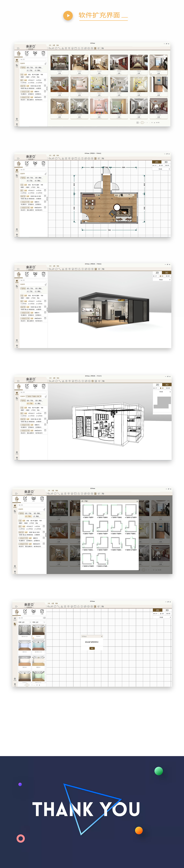Click 淘 icon at toolbar end in gallery window

click(103, 48)
